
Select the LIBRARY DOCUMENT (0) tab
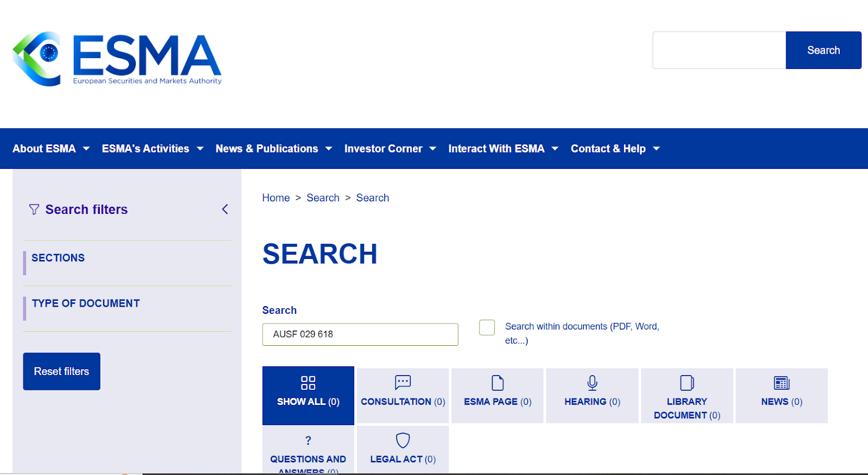687,396
